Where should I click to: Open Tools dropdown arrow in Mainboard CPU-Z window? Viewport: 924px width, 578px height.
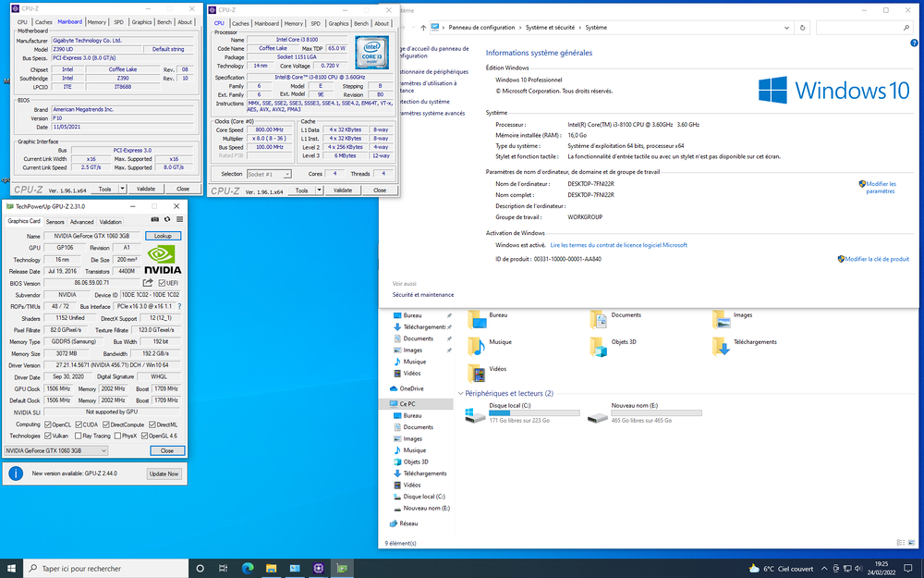click(123, 189)
